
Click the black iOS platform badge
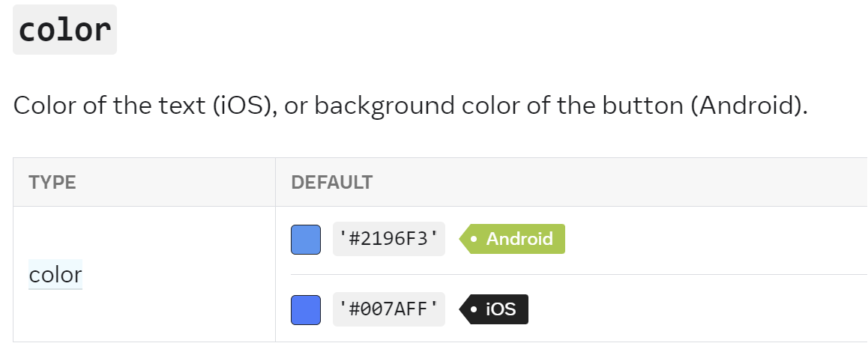(494, 309)
